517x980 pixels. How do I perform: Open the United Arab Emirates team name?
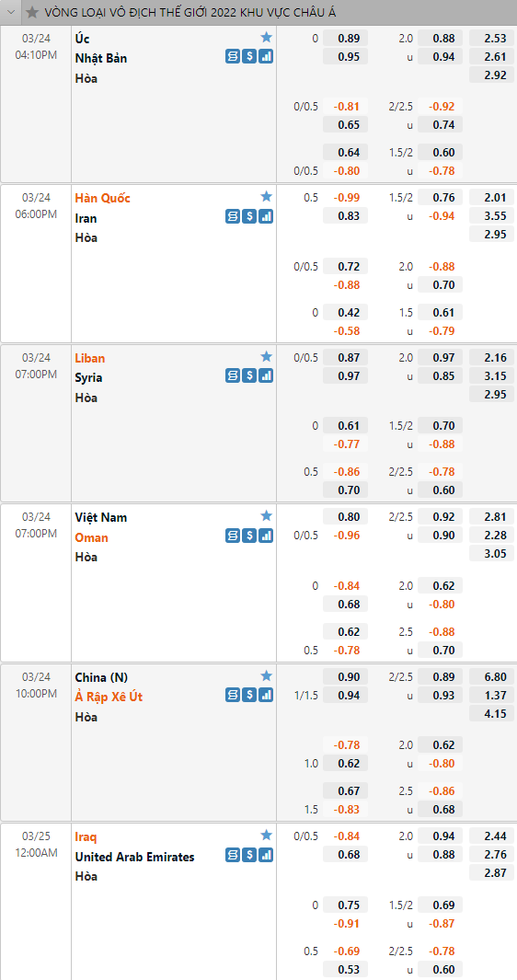[x=134, y=857]
